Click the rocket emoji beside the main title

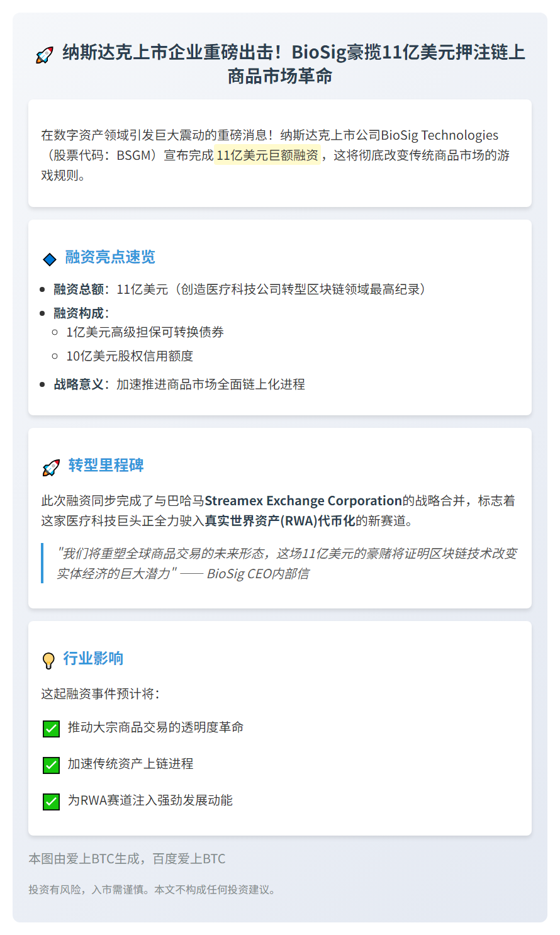(x=44, y=55)
